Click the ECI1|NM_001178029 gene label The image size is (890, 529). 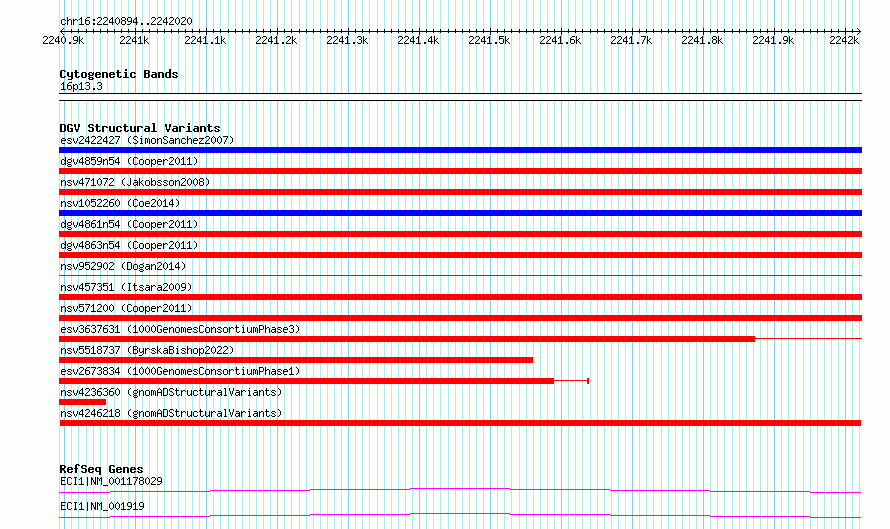click(111, 481)
